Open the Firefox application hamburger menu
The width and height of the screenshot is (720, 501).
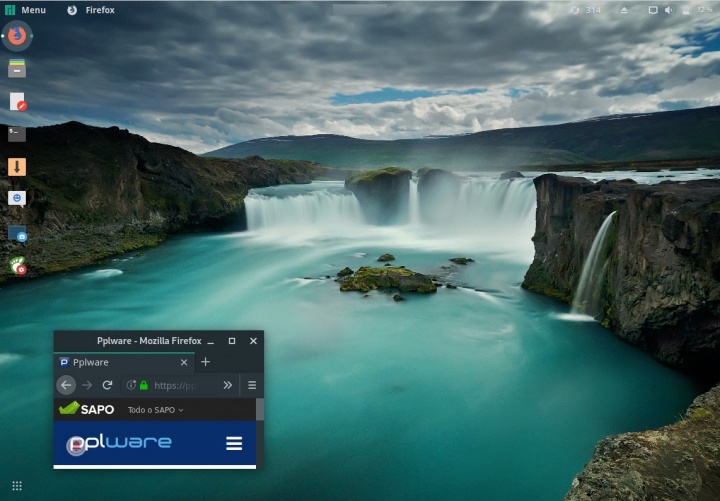(x=252, y=385)
